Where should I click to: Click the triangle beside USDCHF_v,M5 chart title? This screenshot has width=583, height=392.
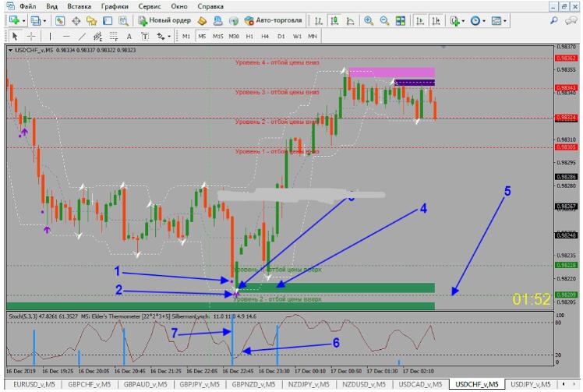pos(10,50)
